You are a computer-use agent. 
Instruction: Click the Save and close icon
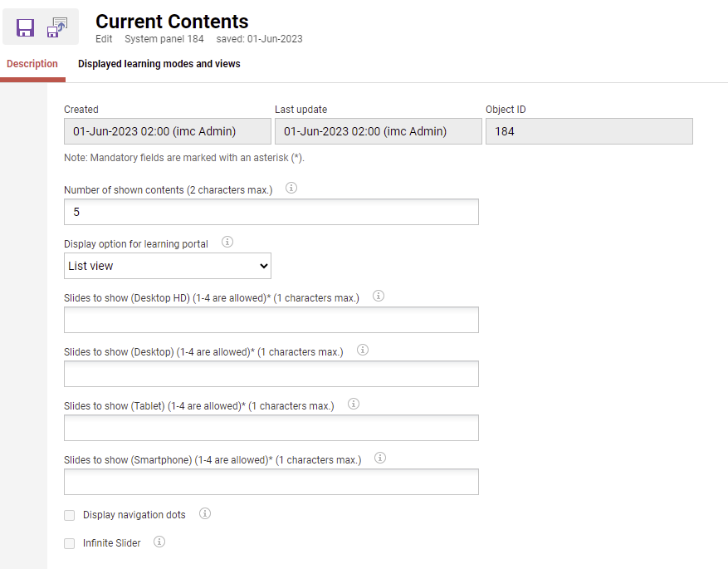pyautogui.click(x=57, y=27)
